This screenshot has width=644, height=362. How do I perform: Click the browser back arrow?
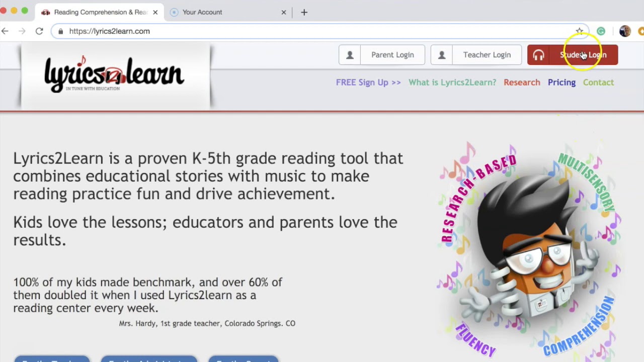[x=5, y=31]
